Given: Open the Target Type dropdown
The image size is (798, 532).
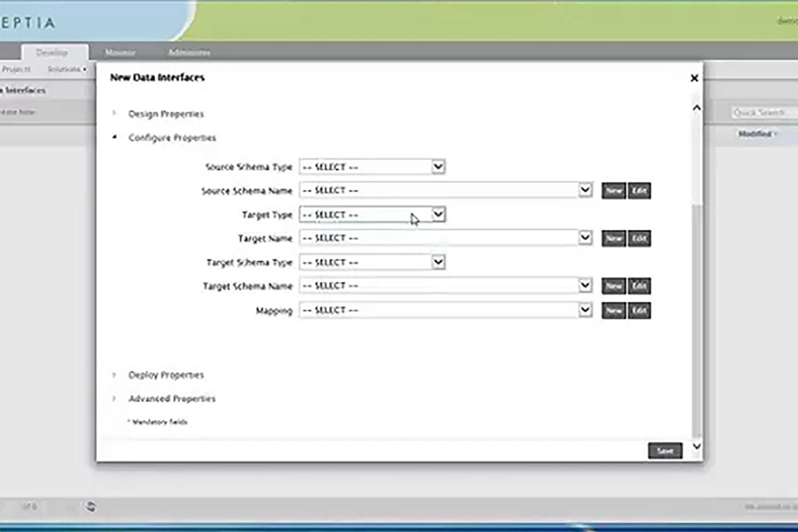Looking at the screenshot, I should [x=438, y=215].
